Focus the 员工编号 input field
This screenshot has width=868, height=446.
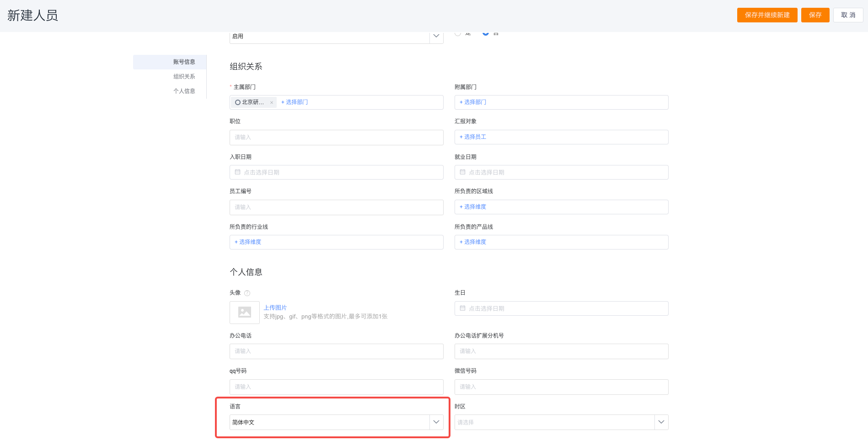tap(337, 207)
